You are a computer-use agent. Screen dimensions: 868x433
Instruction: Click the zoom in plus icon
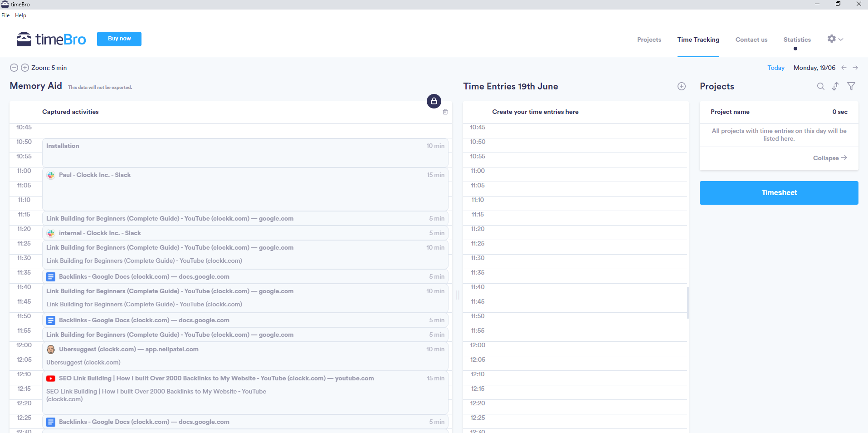(x=25, y=68)
